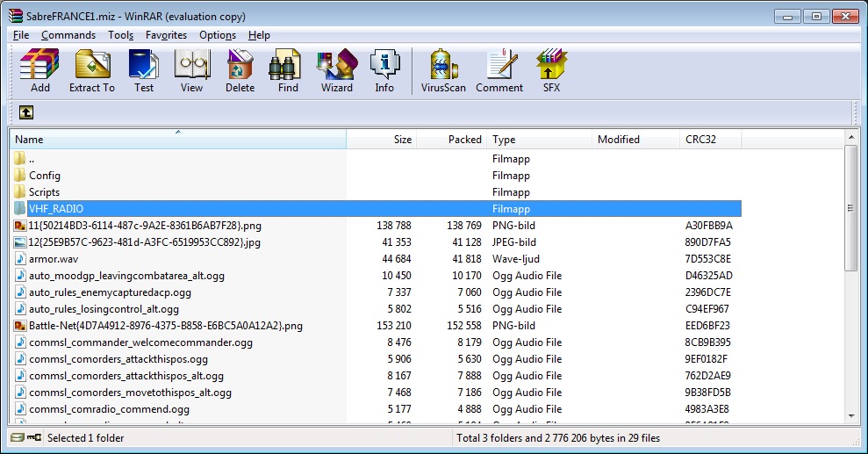
Task: Click the 'JPEG-bild' type cell
Action: coord(514,242)
